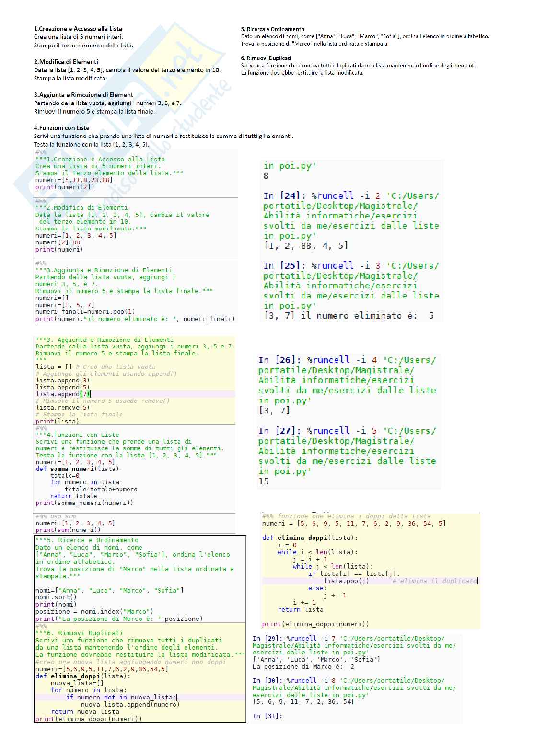
Task: Click the code line 'totale=totale+numero'
Action: pos(101,489)
